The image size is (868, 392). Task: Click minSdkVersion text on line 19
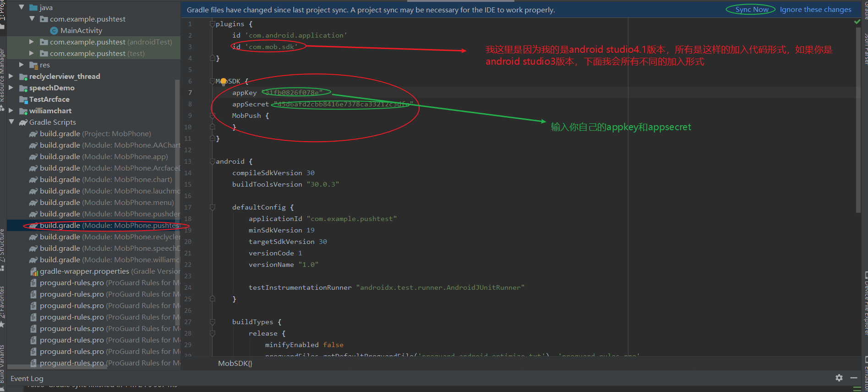[x=275, y=230]
